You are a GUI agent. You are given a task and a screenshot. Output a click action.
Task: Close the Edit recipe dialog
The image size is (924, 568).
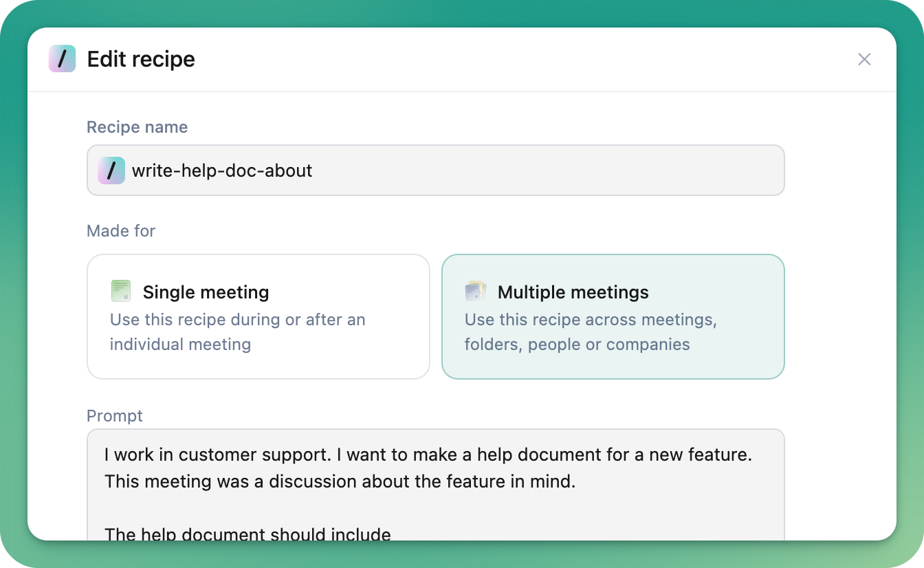[864, 60]
